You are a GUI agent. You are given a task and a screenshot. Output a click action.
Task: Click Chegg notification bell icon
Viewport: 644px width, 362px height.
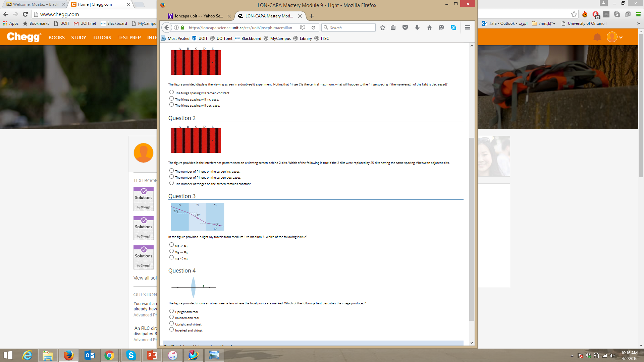[x=597, y=37]
